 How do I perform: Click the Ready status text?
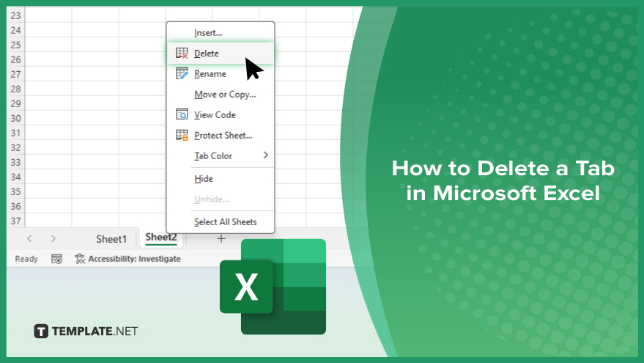click(x=26, y=259)
